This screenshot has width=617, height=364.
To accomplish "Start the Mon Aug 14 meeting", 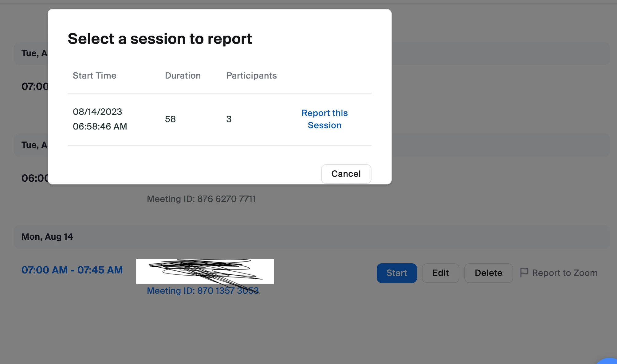I will [396, 273].
